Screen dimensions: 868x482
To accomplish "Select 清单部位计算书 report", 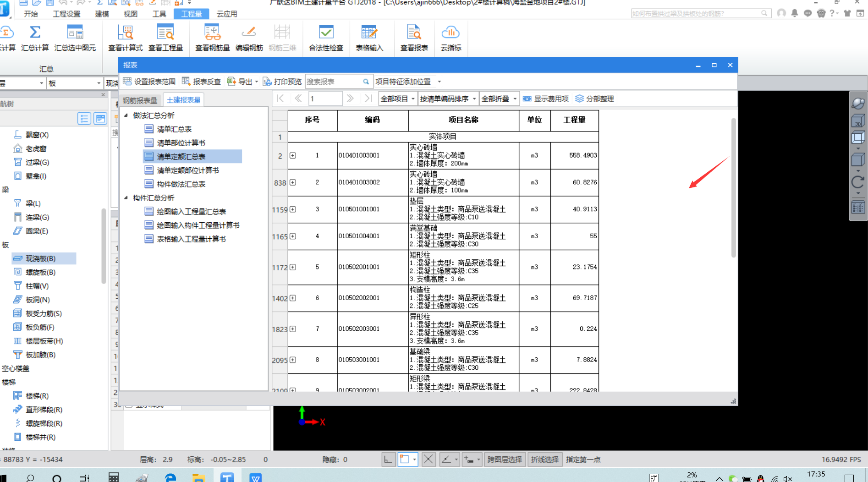I will 181,143.
